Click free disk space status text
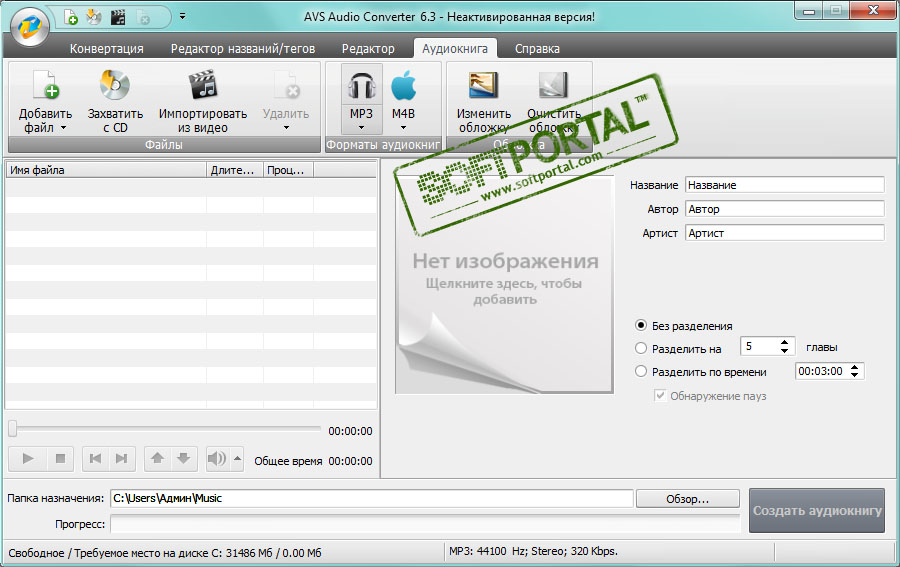900x567 pixels. (165, 553)
